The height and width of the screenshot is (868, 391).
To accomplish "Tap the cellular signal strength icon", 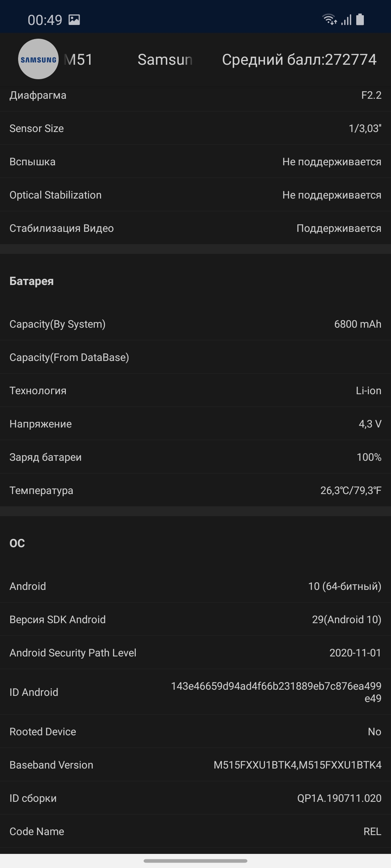I will 346,20.
